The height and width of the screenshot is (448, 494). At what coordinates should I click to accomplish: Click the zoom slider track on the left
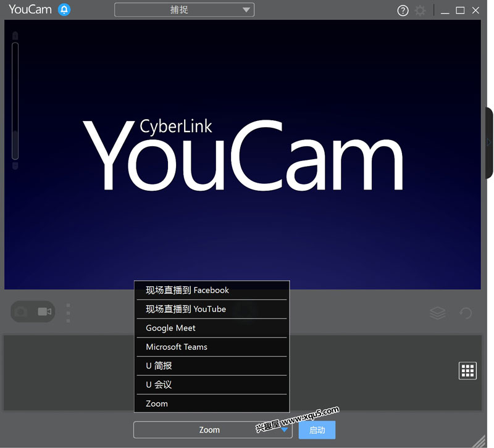[15, 101]
